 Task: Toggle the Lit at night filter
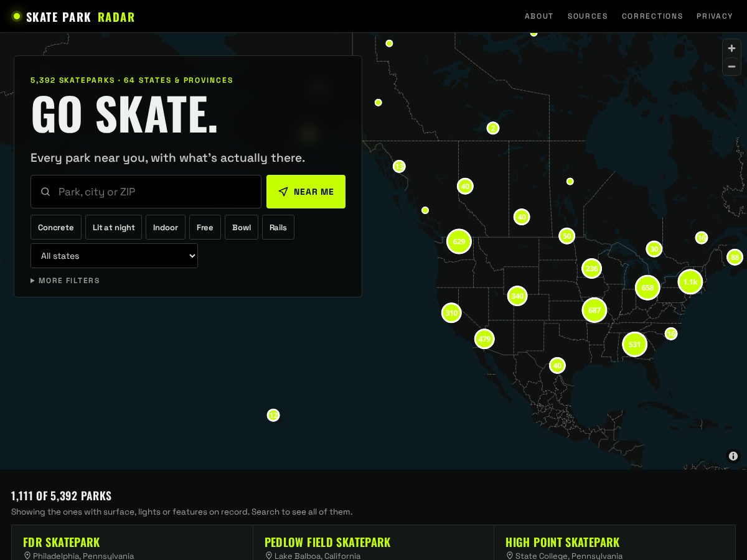[114, 227]
